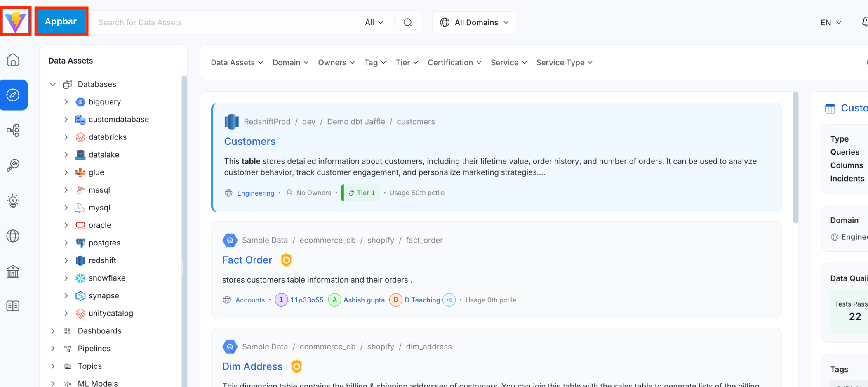Click the Dim Address certification badge
868x387 pixels.
click(x=296, y=366)
